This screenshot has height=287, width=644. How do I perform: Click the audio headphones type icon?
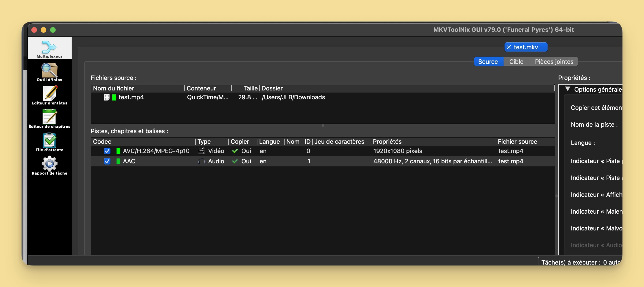click(201, 161)
